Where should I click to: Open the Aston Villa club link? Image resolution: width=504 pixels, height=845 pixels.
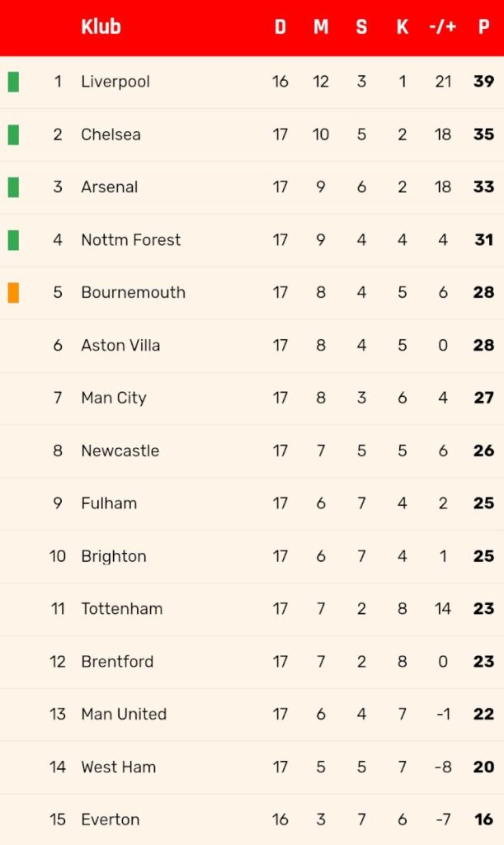coord(120,346)
